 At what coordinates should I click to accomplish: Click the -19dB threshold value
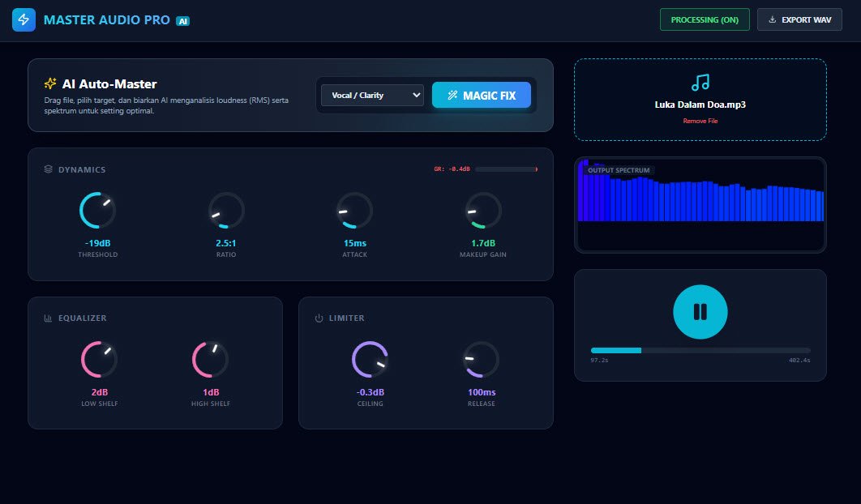98,243
